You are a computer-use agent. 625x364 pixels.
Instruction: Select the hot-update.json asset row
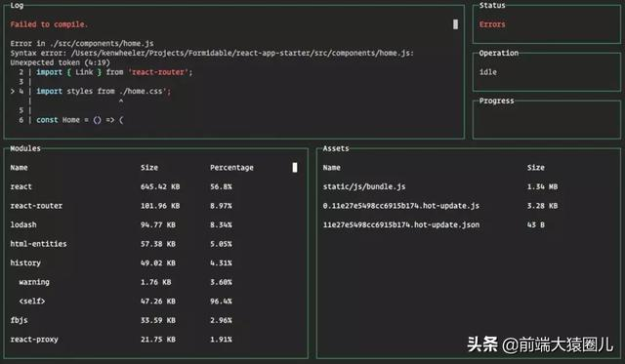pos(434,225)
